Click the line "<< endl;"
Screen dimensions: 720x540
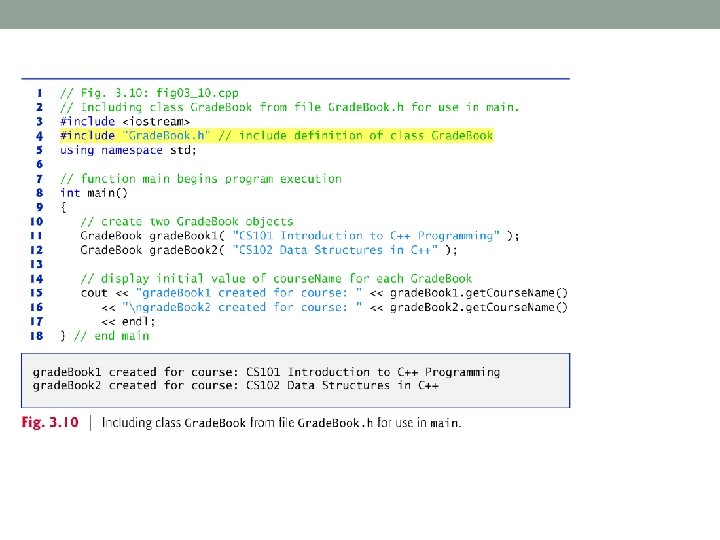128,321
